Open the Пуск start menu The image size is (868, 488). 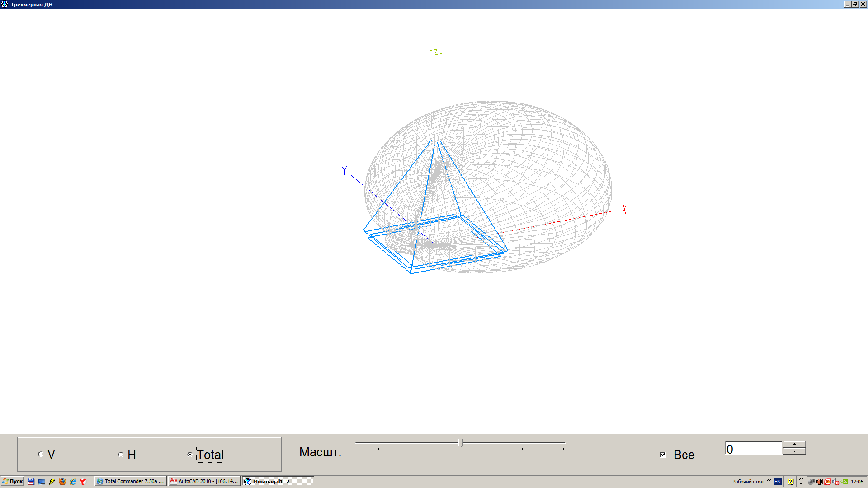coord(12,481)
